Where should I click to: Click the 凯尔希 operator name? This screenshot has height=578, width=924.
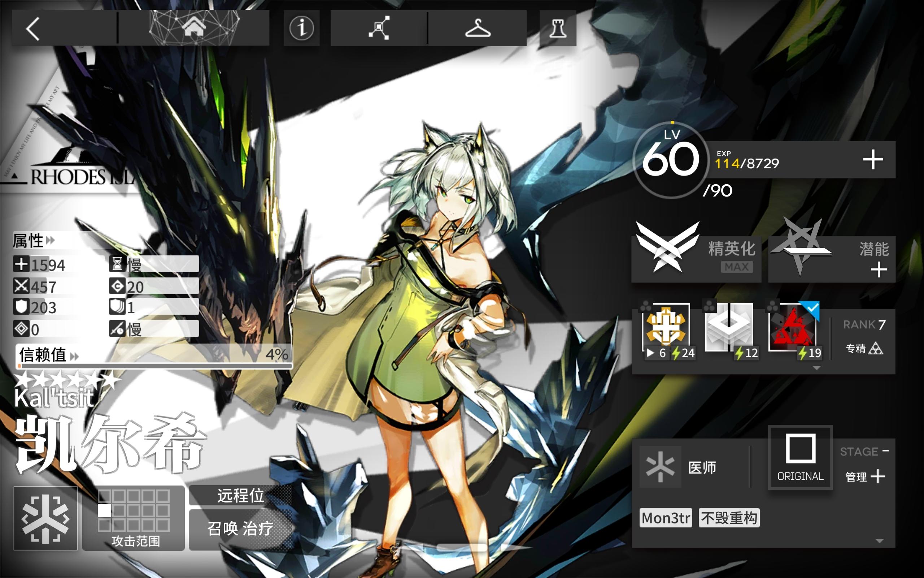pyautogui.click(x=111, y=444)
